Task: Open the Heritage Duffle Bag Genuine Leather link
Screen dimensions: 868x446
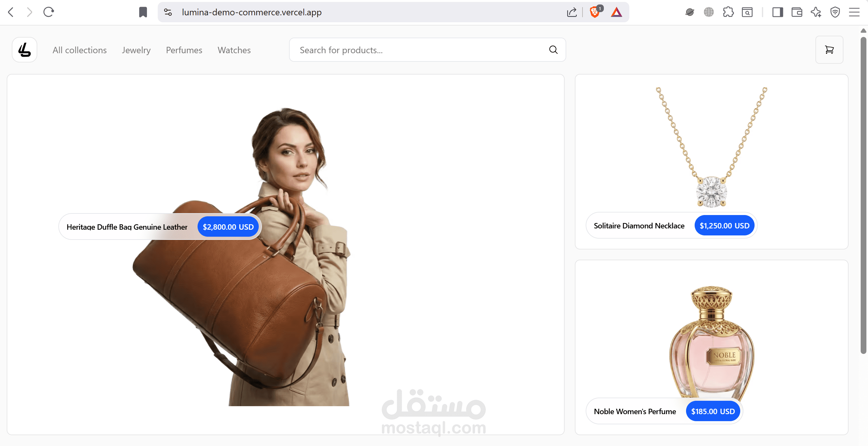Action: [x=127, y=227]
